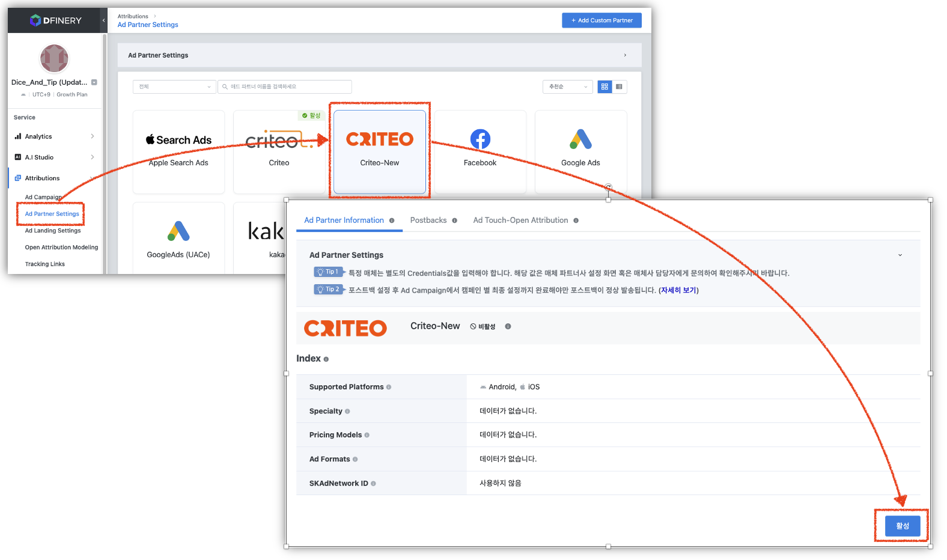
Task: Click the DFINERY logo
Action: point(56,20)
